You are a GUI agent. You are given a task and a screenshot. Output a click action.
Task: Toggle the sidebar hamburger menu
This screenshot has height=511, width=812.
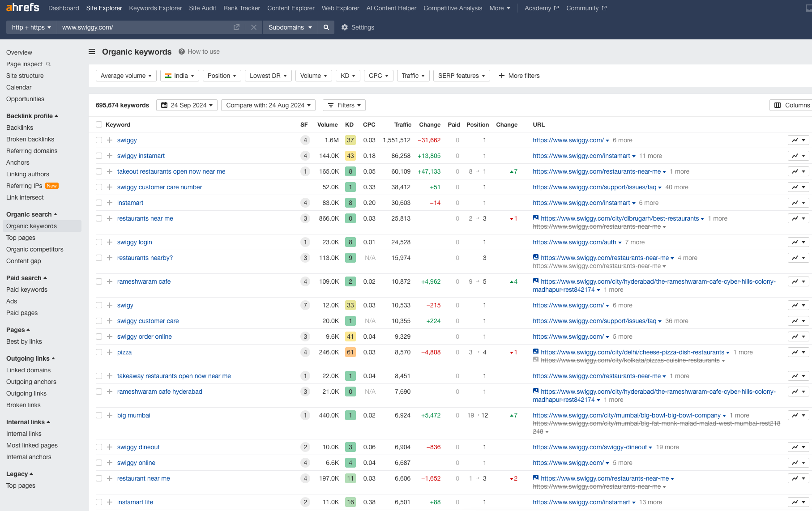92,51
